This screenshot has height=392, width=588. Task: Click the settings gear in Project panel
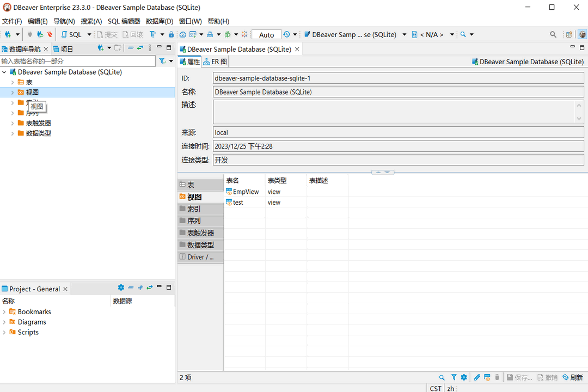pyautogui.click(x=121, y=288)
